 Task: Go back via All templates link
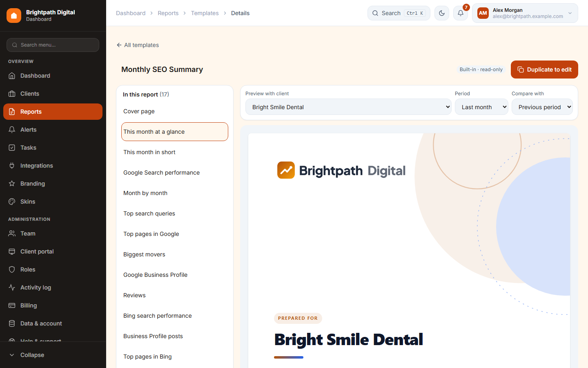coord(138,45)
